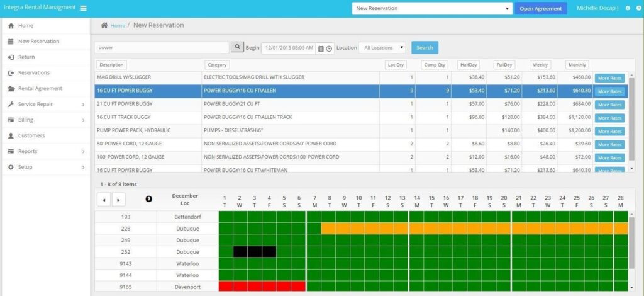
Task: Click the Michelle Decap user name
Action: pos(596,8)
